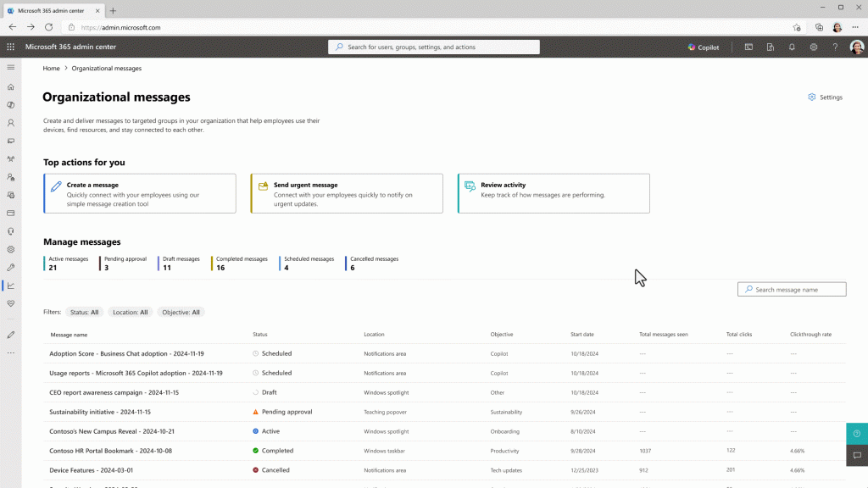Open the app launcher waffle icon
This screenshot has height=488, width=868.
[x=10, y=47]
